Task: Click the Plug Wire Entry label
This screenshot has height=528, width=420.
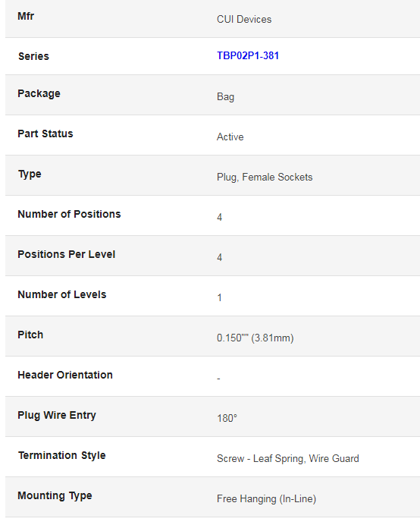Action: tap(57, 415)
